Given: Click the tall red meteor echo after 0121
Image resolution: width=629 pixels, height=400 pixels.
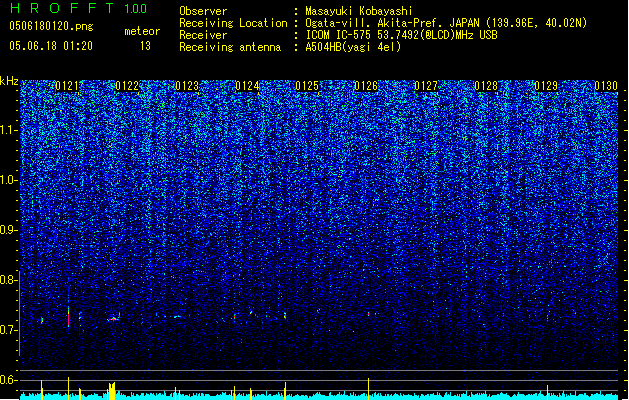Looking at the screenshot, I should (x=69, y=316).
